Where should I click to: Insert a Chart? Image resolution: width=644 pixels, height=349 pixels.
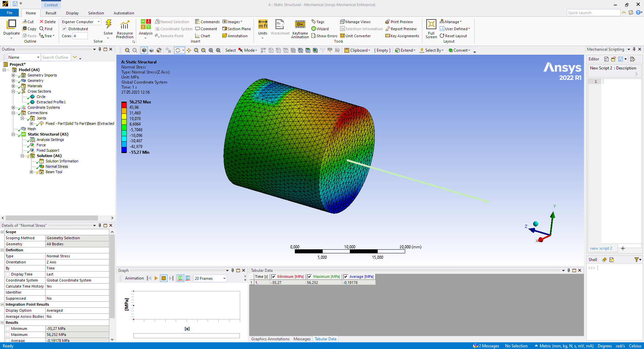pyautogui.click(x=203, y=36)
